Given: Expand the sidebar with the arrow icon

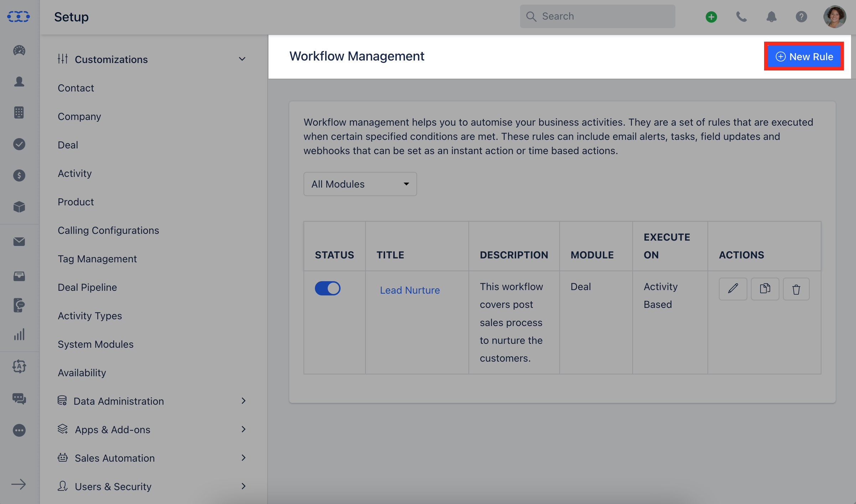Looking at the screenshot, I should (x=19, y=484).
